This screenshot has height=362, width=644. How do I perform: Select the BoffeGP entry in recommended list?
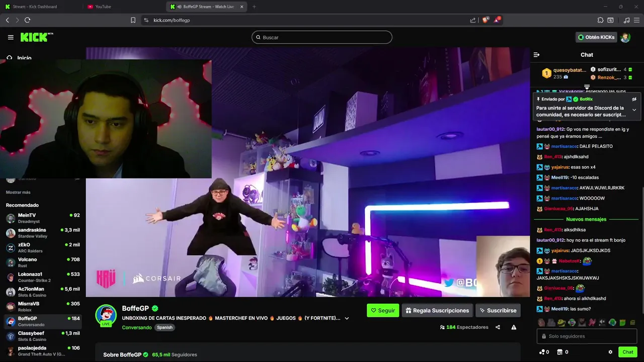coord(43,321)
